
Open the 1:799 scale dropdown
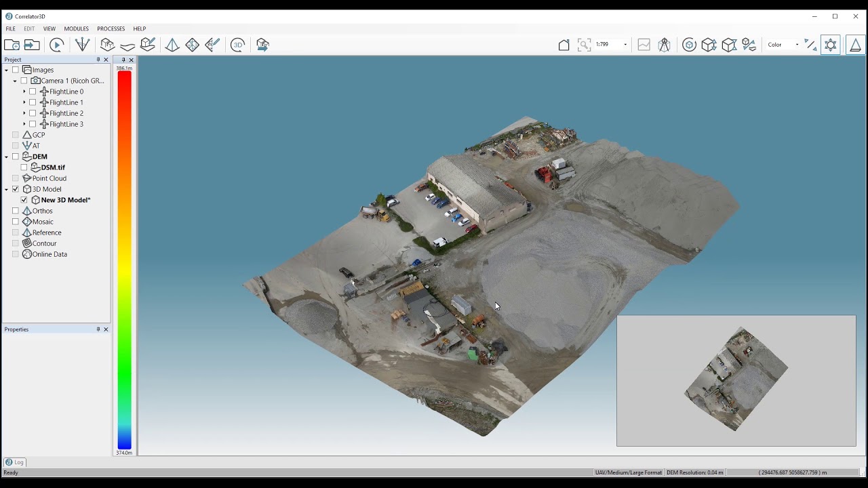[625, 45]
